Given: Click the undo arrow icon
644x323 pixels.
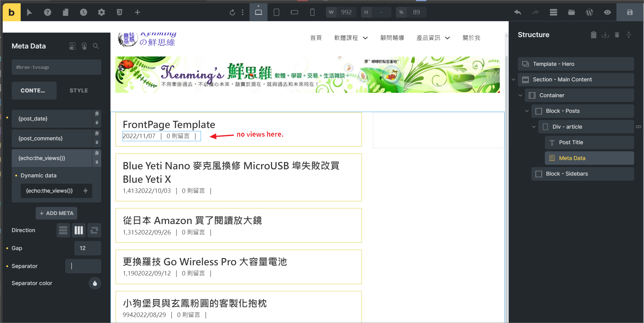Looking at the screenshot, I should pyautogui.click(x=518, y=12).
